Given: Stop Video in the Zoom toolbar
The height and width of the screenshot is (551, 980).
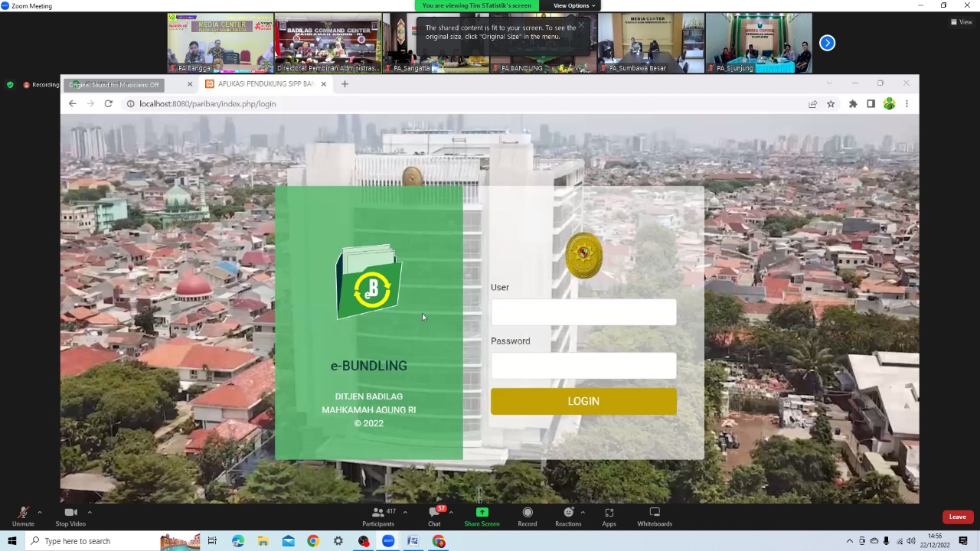Looking at the screenshot, I should coord(70,514).
